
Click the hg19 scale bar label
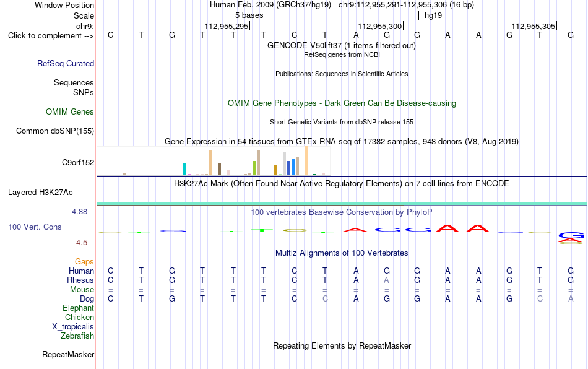[433, 15]
